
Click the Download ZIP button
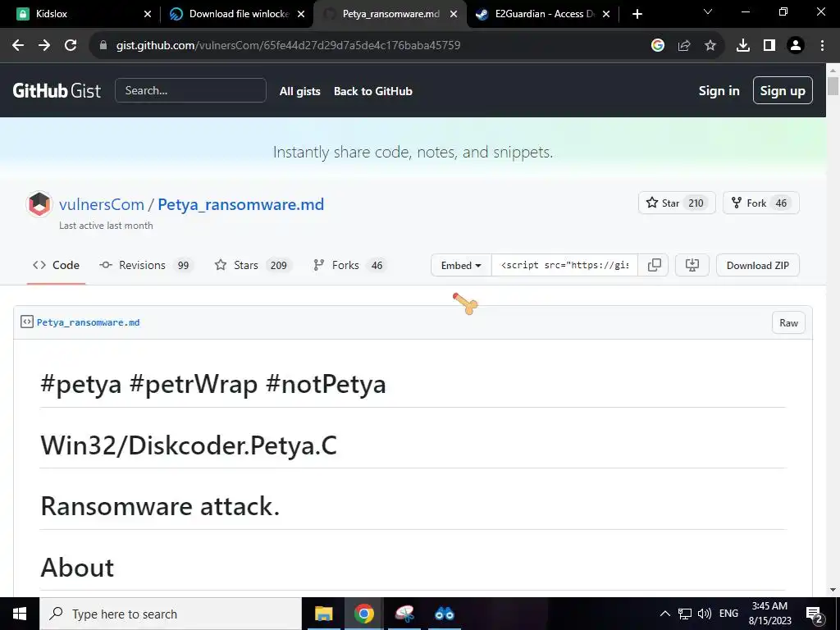click(757, 265)
